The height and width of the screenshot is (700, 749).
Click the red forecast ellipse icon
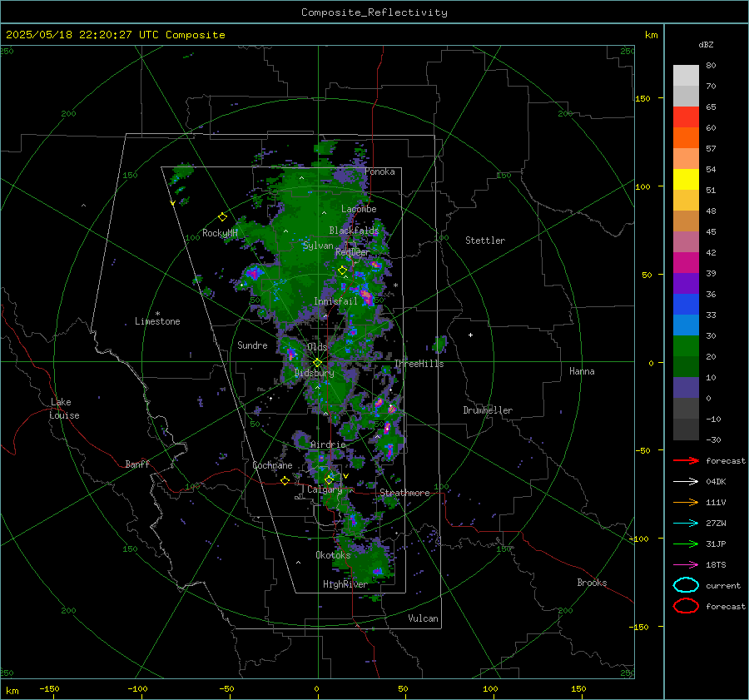[x=686, y=606]
